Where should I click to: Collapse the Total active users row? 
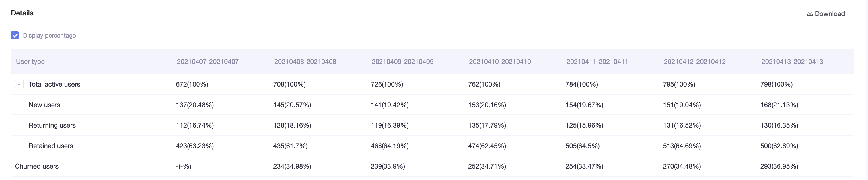pos(19,84)
